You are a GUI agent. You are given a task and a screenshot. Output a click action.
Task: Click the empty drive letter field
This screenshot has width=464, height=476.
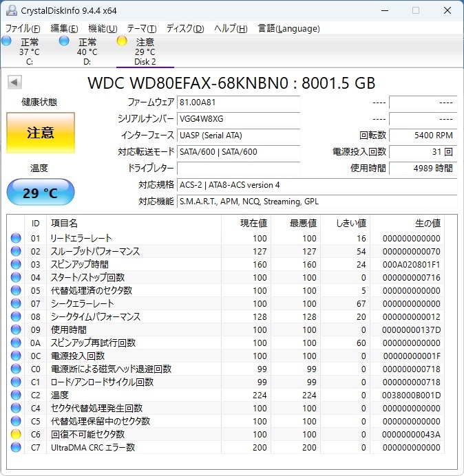coord(238,168)
